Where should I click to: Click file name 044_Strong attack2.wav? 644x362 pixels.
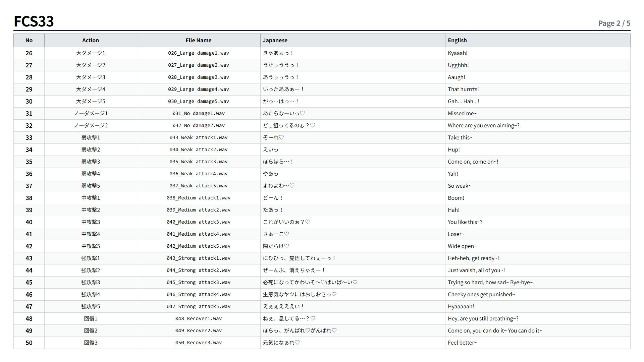pyautogui.click(x=199, y=270)
